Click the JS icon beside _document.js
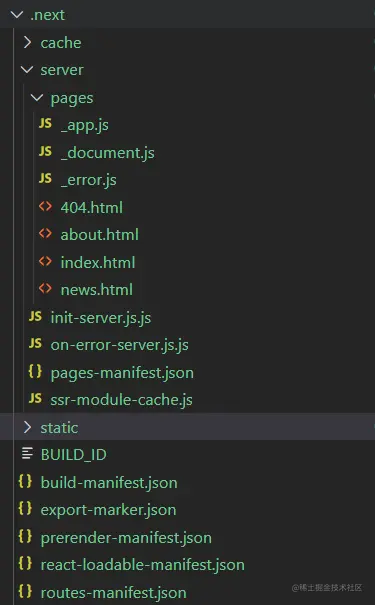375x605 pixels. 45,151
